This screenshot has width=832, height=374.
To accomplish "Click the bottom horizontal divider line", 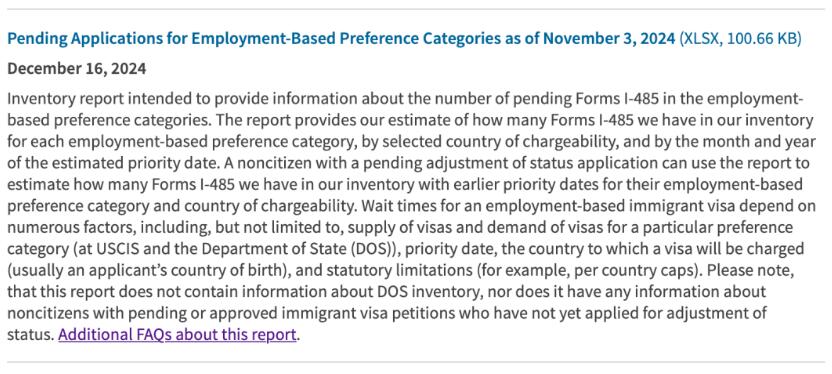I will click(416, 362).
